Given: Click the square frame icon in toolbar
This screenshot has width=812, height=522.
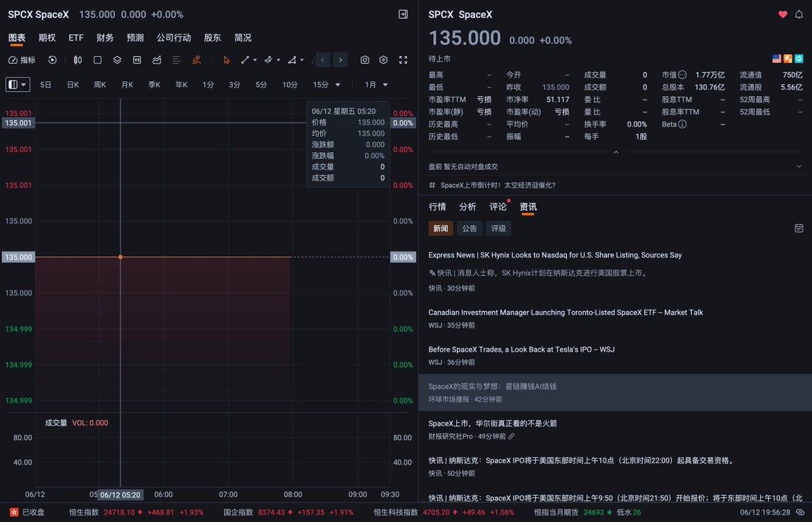Looking at the screenshot, I should [x=97, y=60].
